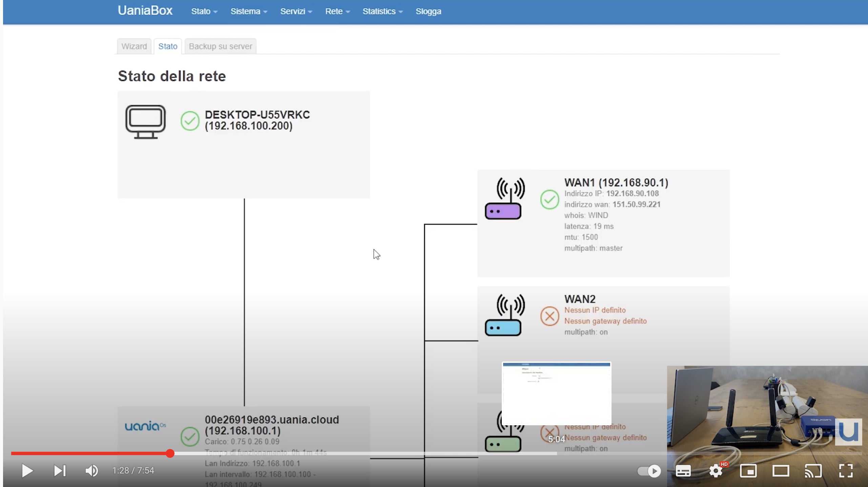868x487 pixels.
Task: Click the blue WAN2 router icon
Action: [x=504, y=315]
